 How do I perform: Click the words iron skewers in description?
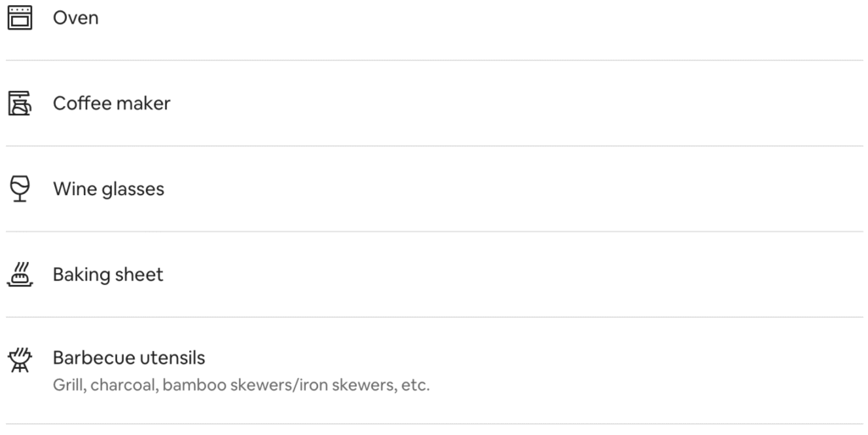pos(346,385)
